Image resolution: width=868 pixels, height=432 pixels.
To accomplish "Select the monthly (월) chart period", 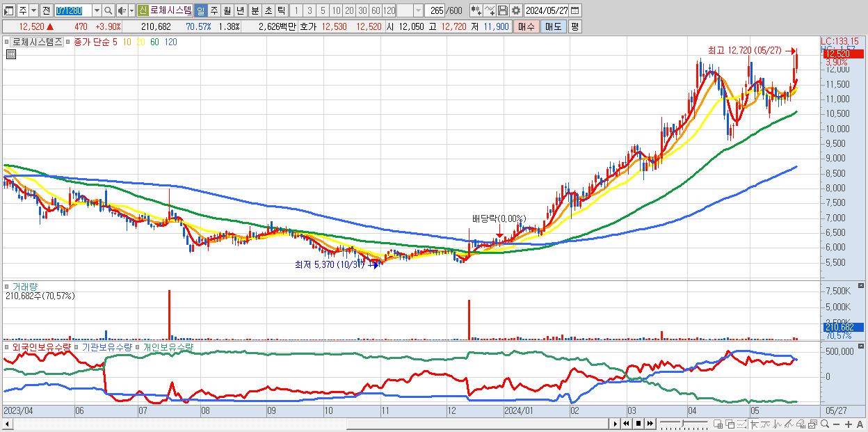I will tap(227, 10).
